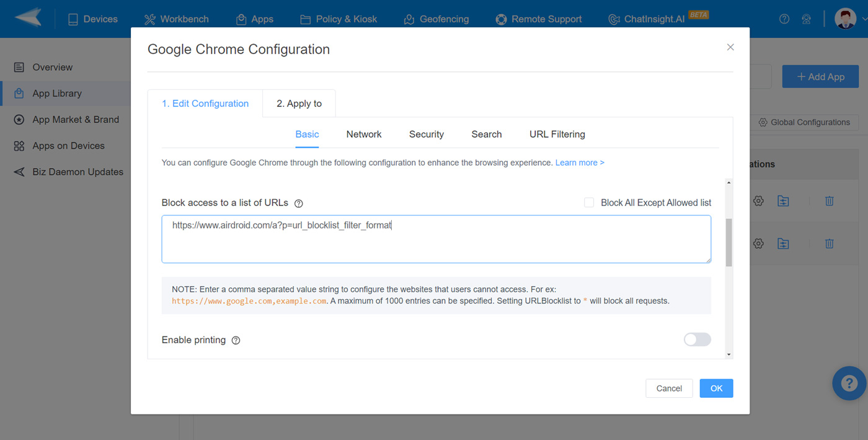Close the Google Chrome Configuration dialog
The width and height of the screenshot is (868, 440).
click(730, 47)
